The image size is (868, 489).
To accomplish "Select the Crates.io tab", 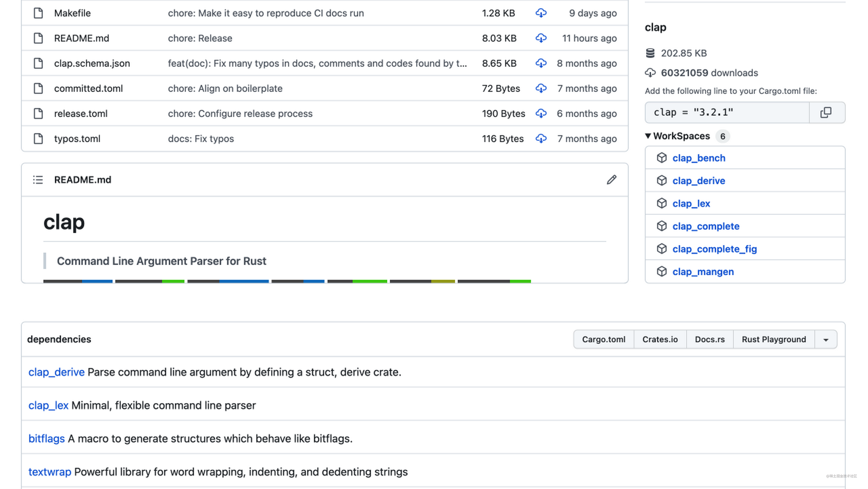I will [x=660, y=340].
